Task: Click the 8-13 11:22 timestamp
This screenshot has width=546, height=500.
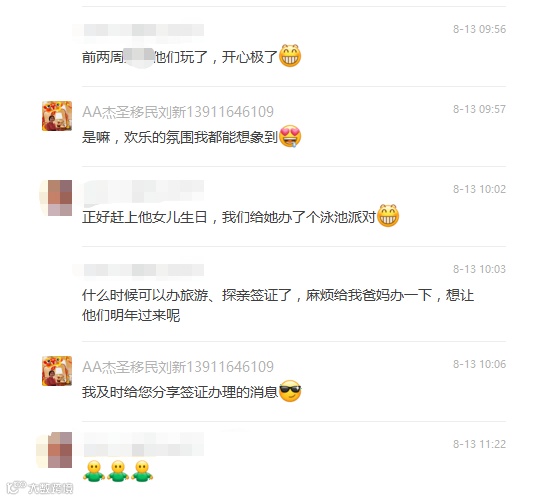Action: click(x=479, y=444)
